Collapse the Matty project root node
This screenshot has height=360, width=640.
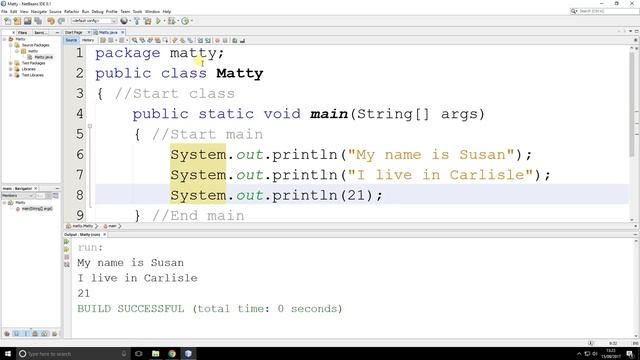[x=4, y=39]
